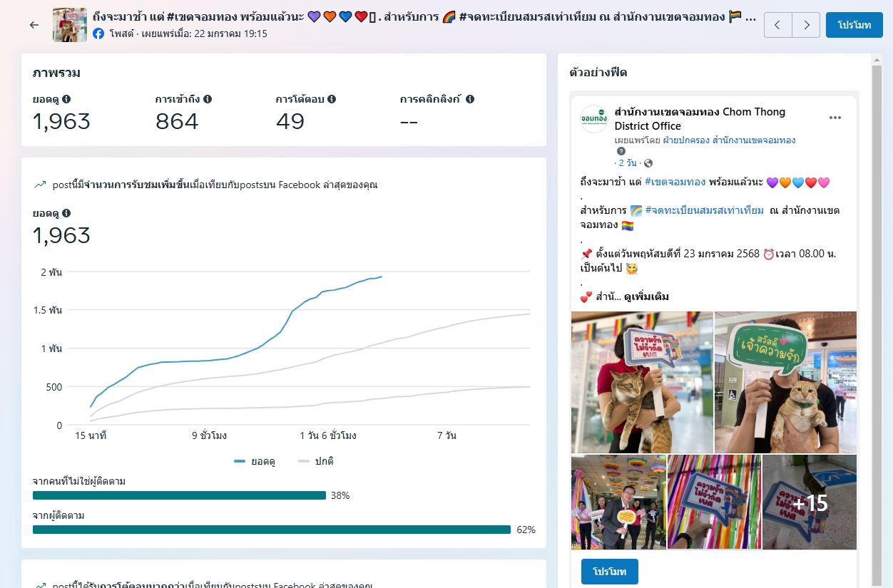Click the feed preview vertical scrollbar
The height and width of the screenshot is (588, 893).
click(877, 324)
